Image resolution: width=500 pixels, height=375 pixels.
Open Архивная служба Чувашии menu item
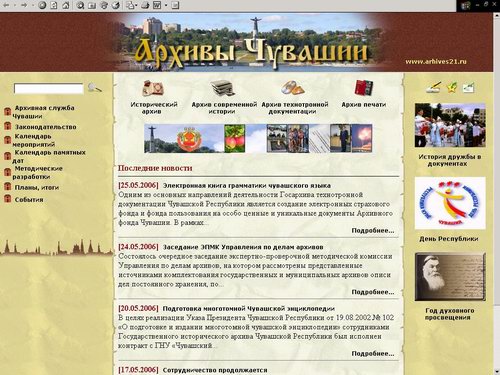click(x=43, y=112)
